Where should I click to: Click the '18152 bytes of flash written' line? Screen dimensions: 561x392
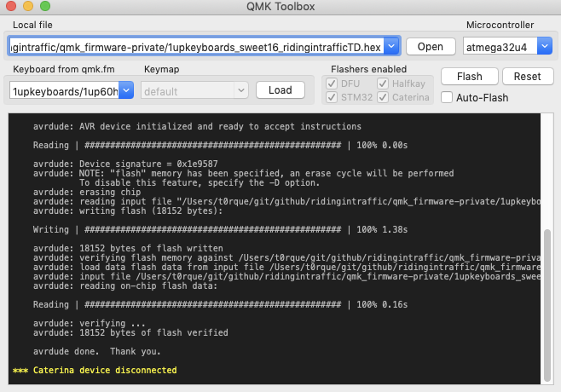coord(128,248)
